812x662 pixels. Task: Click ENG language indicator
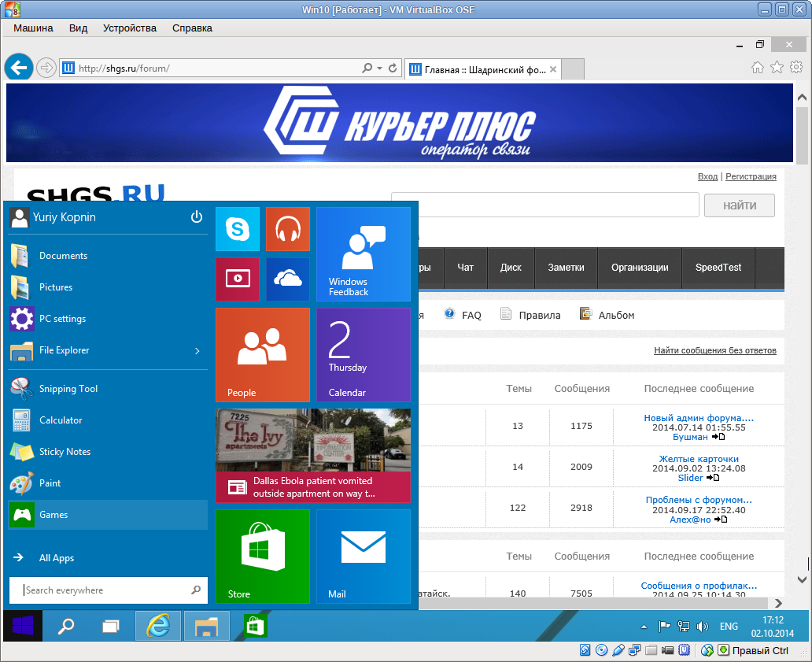(x=729, y=627)
